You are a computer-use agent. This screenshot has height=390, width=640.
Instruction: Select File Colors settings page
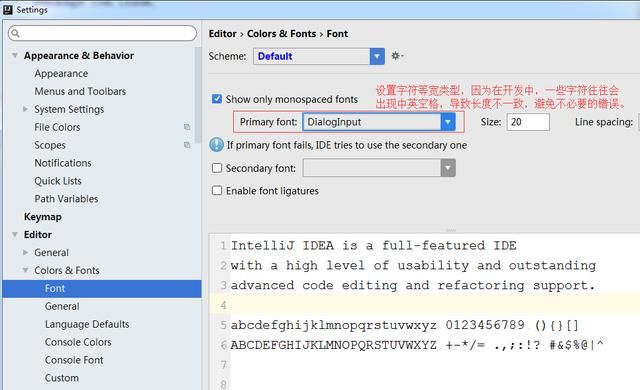pos(57,127)
